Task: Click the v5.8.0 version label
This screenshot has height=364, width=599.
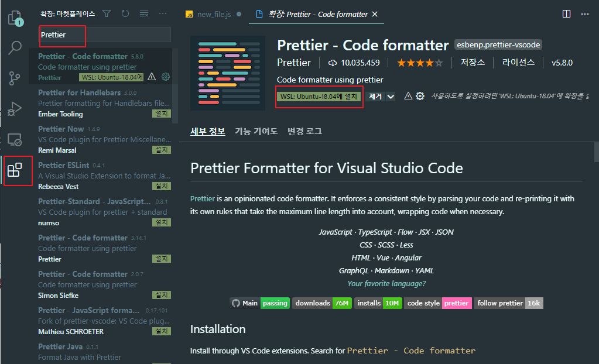Action: click(x=562, y=63)
